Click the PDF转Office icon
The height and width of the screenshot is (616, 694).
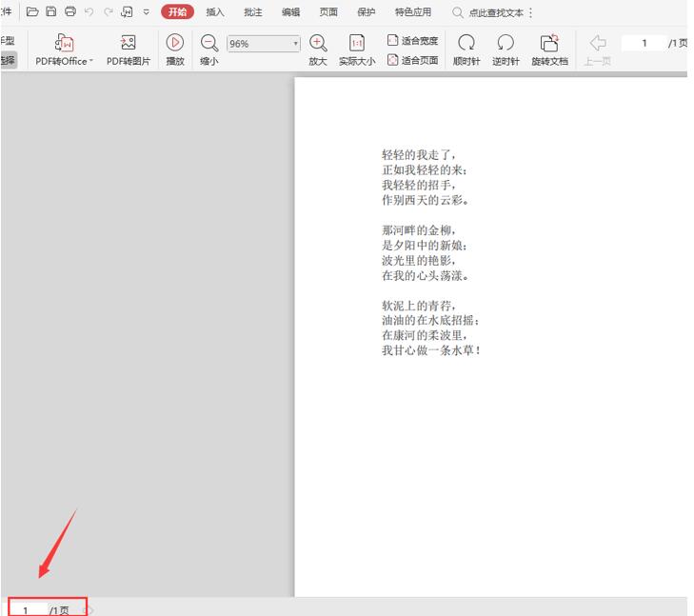64,43
